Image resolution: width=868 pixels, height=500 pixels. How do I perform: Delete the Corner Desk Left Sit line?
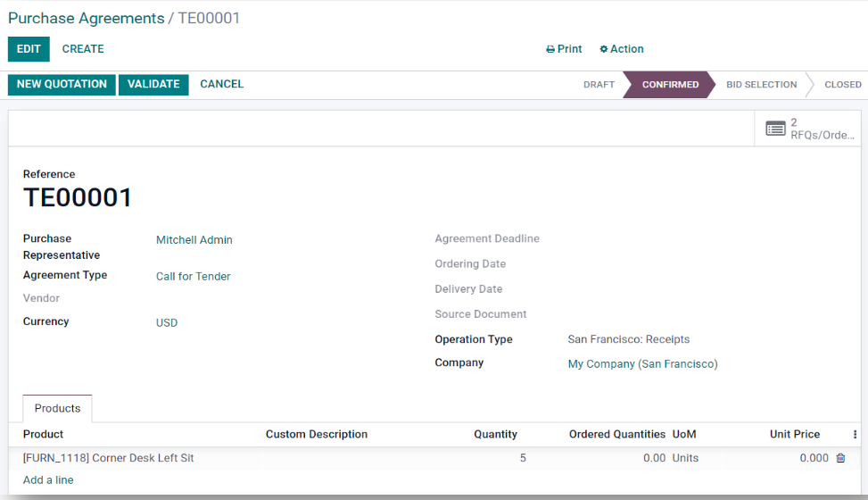(840, 458)
